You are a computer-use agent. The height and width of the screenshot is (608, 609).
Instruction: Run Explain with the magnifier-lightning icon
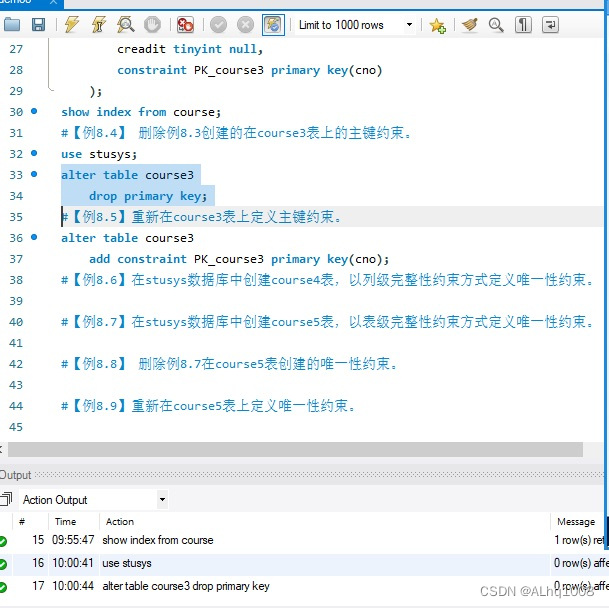[x=126, y=24]
